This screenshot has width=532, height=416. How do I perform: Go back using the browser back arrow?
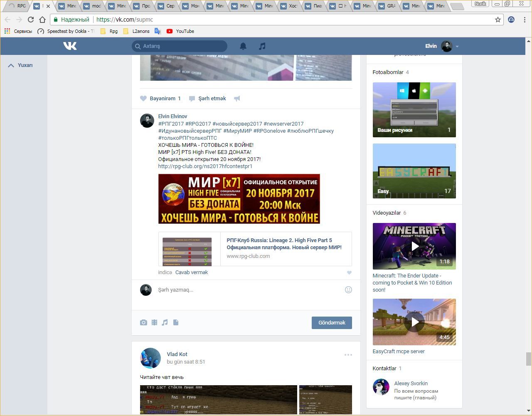click(x=7, y=20)
